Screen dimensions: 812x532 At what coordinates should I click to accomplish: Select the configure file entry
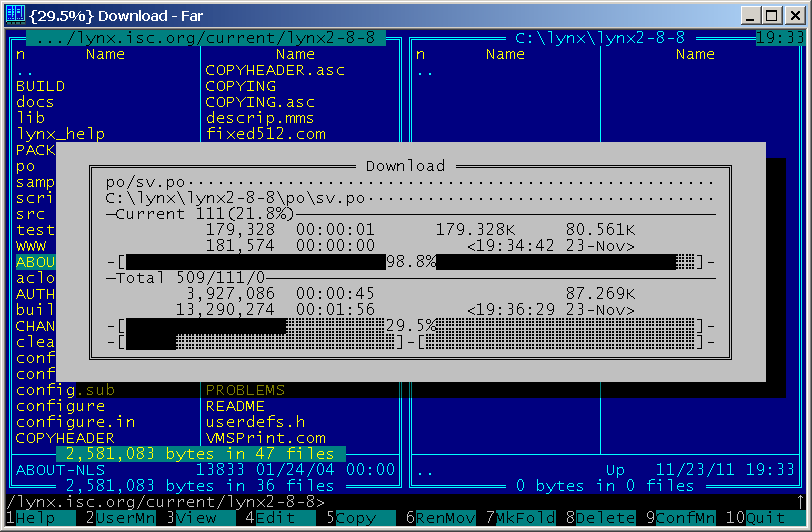pos(61,406)
